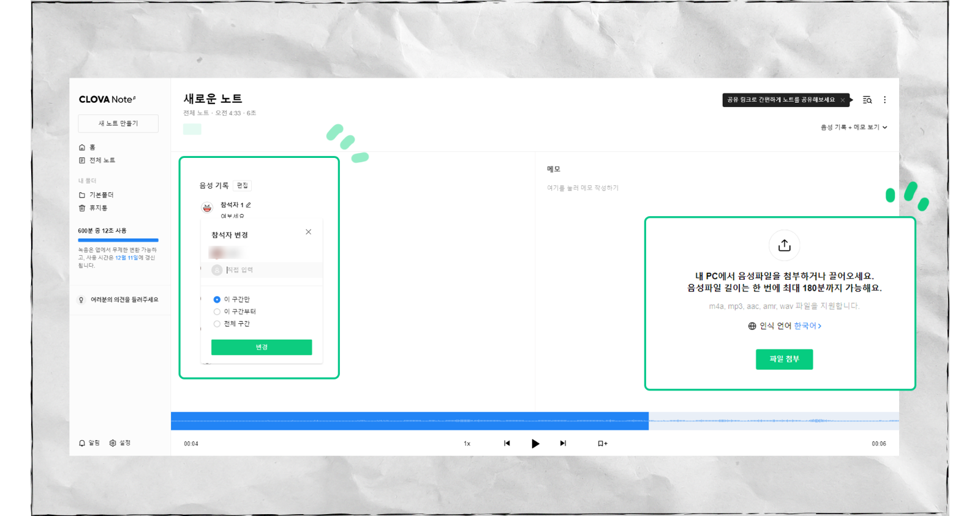Viewport: 980px width, 516px height.
Task: Change the 1x playback speed
Action: tap(467, 444)
